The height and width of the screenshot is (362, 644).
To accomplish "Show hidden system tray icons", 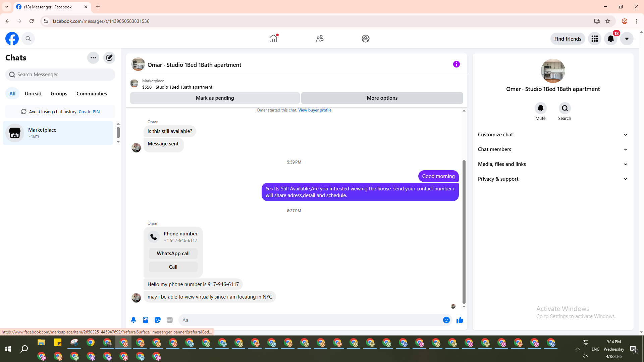I will [578, 349].
